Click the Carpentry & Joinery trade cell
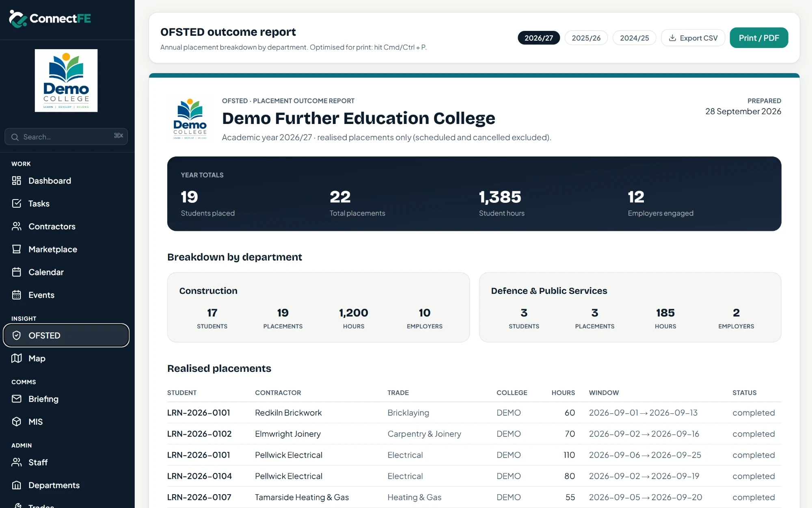 pyautogui.click(x=424, y=434)
